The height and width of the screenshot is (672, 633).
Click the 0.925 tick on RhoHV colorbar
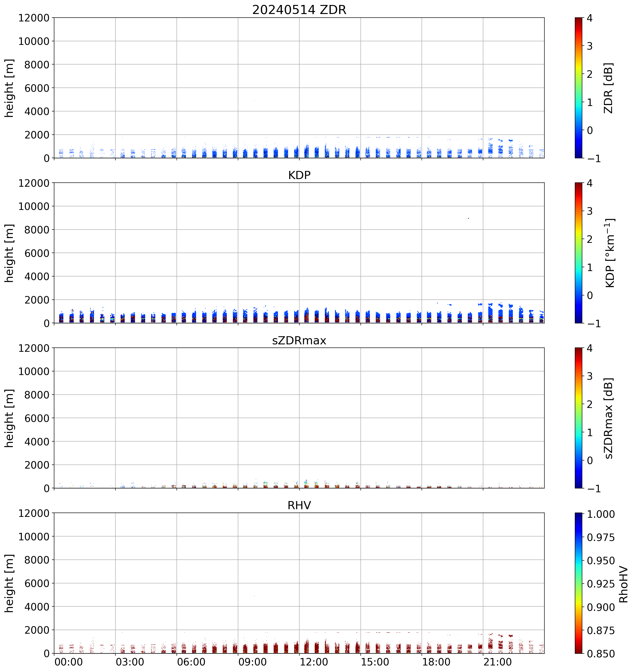click(601, 584)
